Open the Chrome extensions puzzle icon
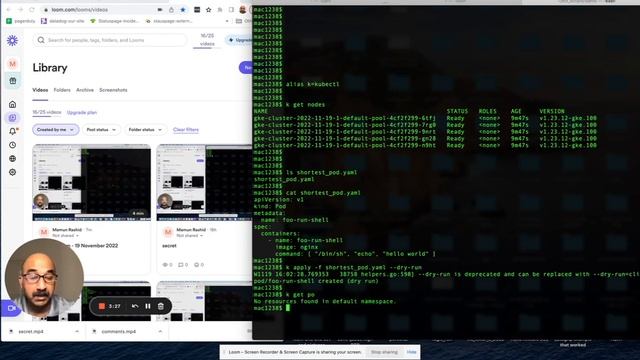The image size is (640, 360). [x=220, y=9]
